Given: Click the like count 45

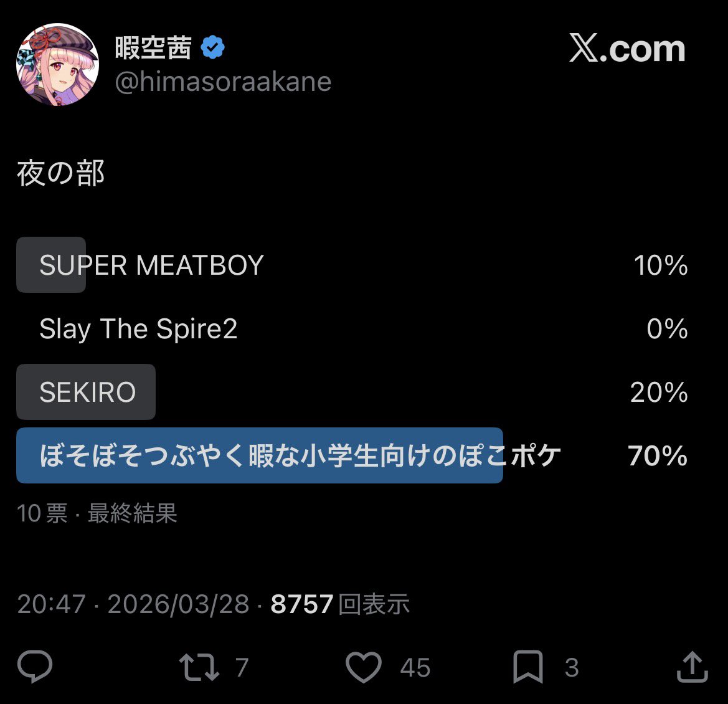Looking at the screenshot, I should [x=415, y=668].
